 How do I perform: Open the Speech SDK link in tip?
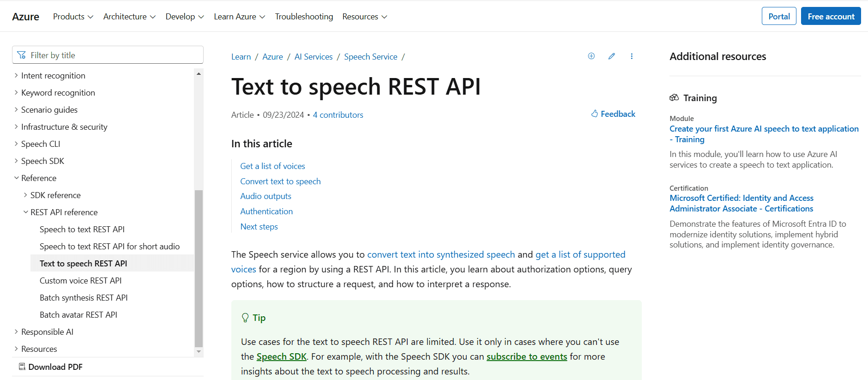[282, 356]
